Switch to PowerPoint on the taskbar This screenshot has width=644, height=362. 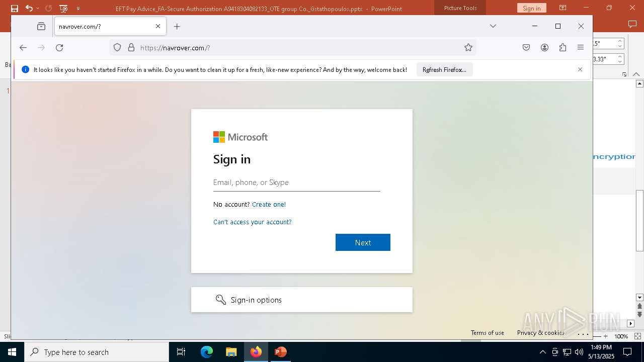pyautogui.click(x=280, y=352)
